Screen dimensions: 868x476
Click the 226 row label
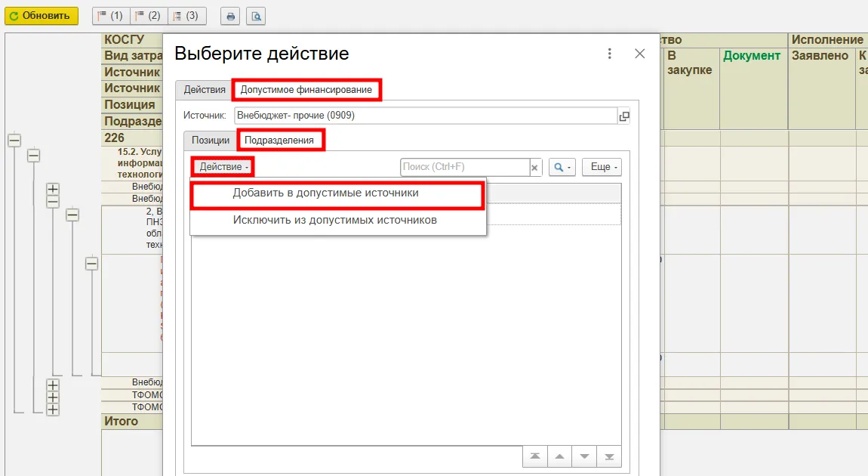(x=115, y=138)
